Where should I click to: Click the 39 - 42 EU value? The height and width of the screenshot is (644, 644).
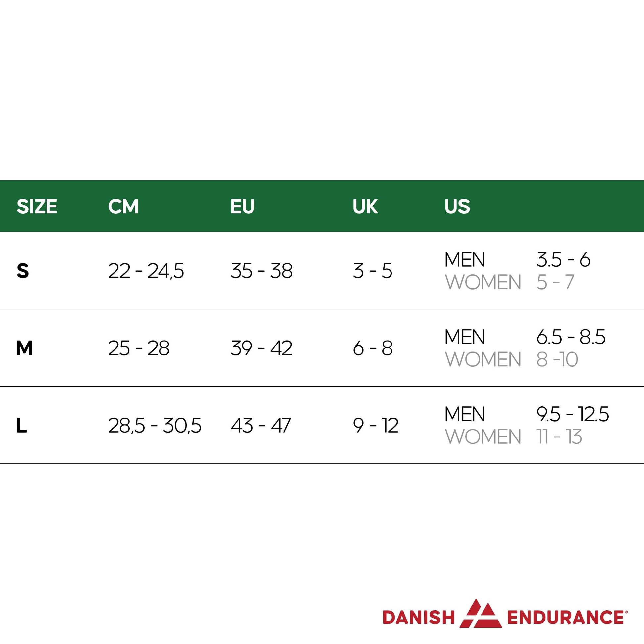pyautogui.click(x=261, y=348)
